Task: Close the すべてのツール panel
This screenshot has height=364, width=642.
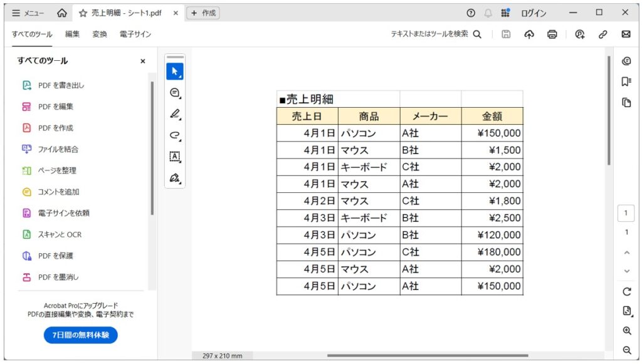Action: (142, 61)
